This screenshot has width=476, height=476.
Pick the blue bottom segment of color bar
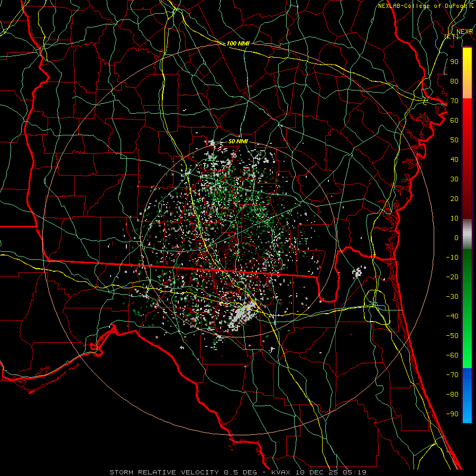(467, 396)
